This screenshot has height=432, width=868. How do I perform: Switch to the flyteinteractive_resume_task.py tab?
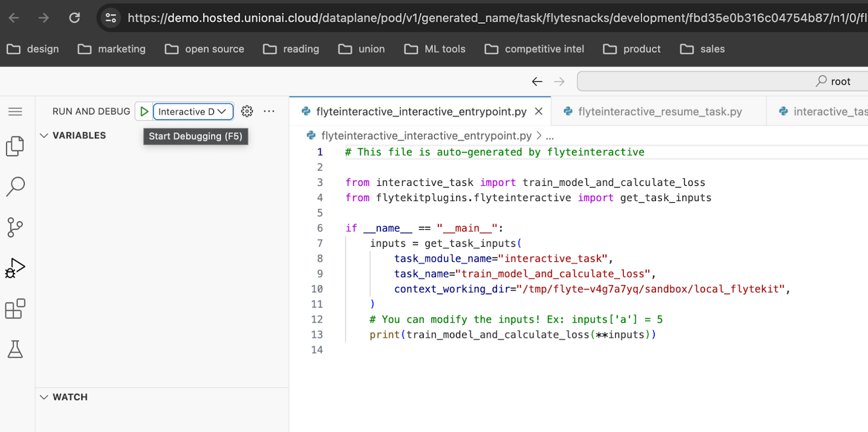pyautogui.click(x=660, y=112)
